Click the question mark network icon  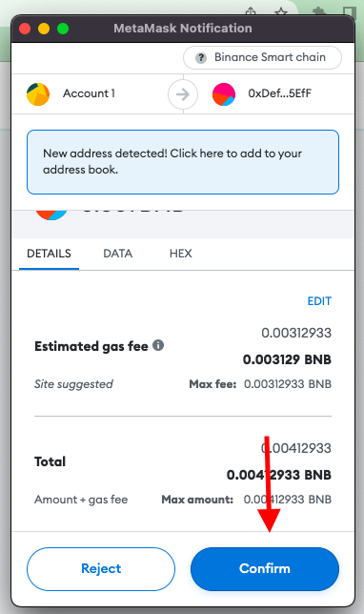tap(201, 58)
